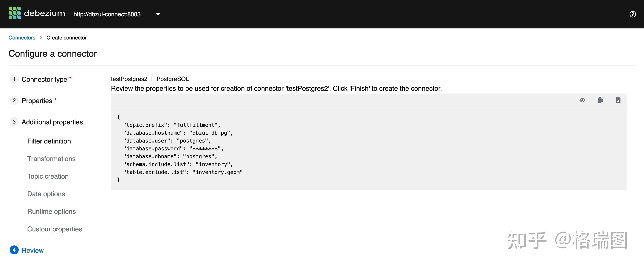Select the Properties wizard step
Screen dimensions: 644x266
point(37,101)
